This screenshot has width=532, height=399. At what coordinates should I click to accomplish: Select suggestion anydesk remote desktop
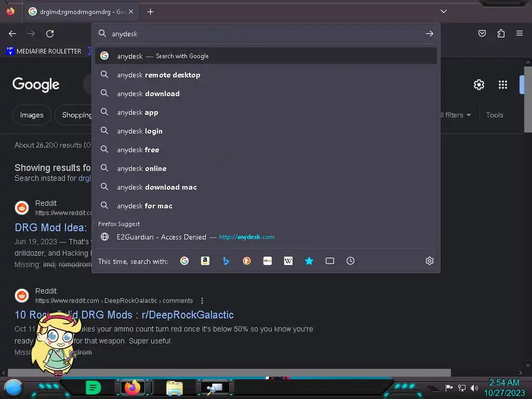(266, 75)
